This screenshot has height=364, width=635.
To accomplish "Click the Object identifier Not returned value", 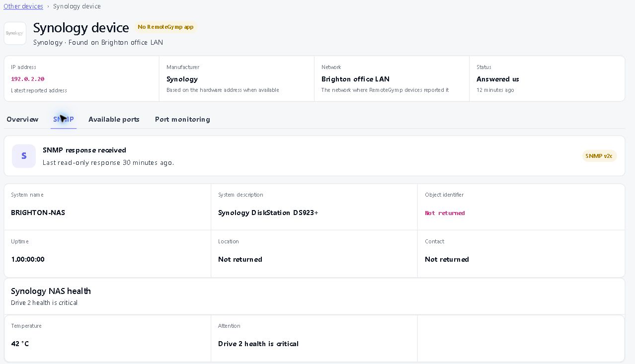I will coord(445,213).
